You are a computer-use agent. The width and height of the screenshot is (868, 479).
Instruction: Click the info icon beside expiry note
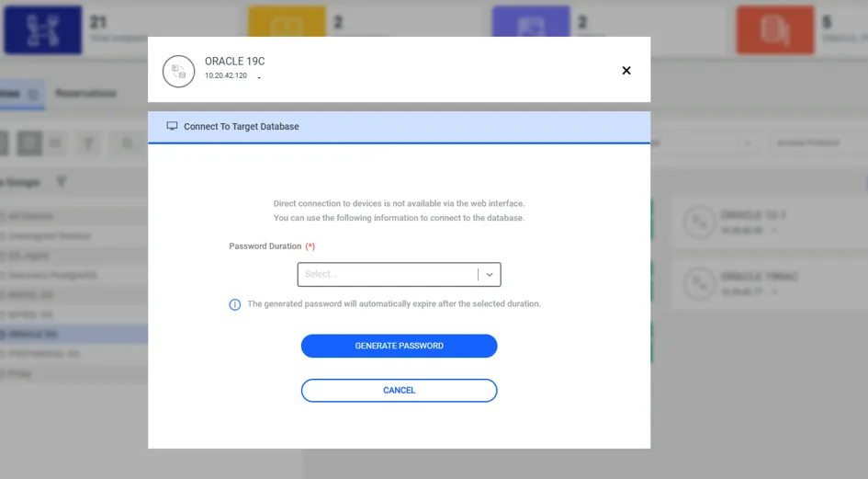click(x=235, y=304)
